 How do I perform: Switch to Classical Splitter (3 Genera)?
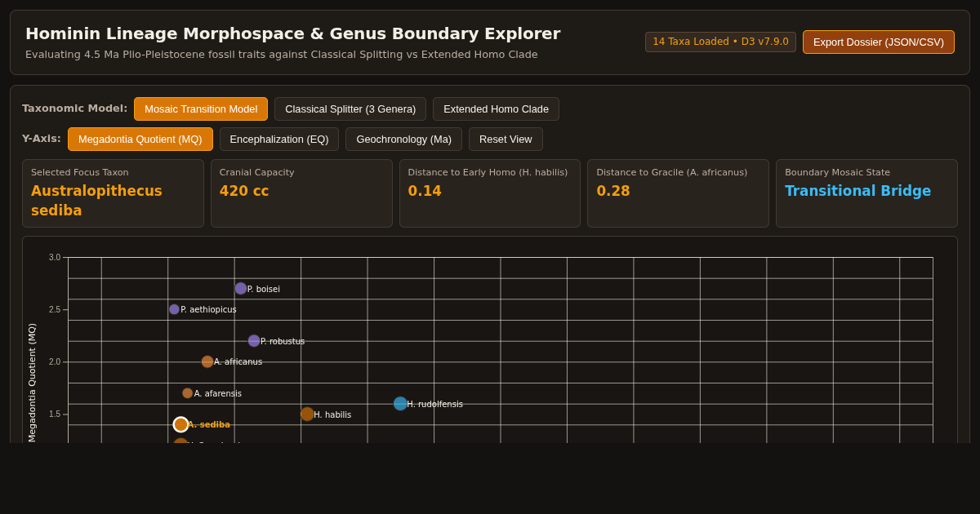pos(350,109)
